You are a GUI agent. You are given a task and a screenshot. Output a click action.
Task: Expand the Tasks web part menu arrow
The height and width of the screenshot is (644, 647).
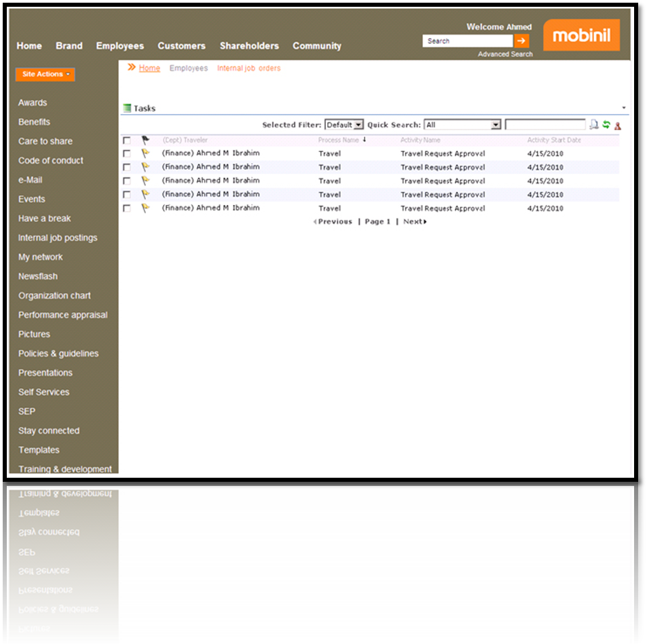click(x=624, y=108)
